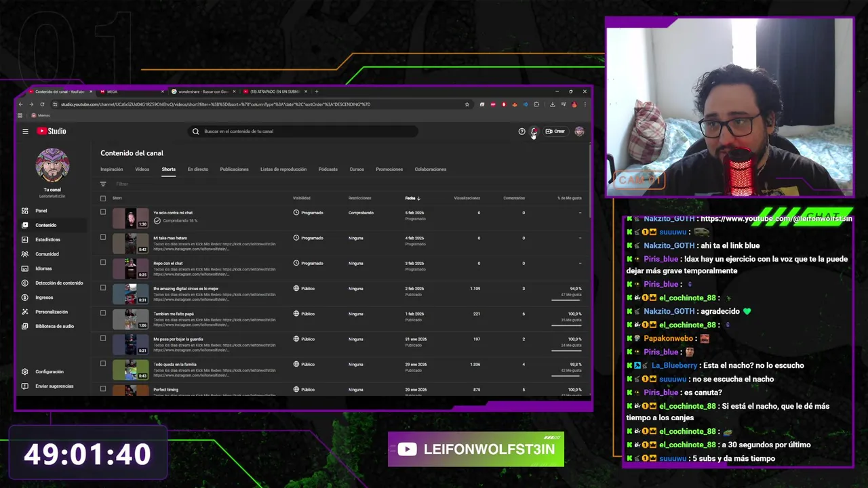Open Detección de contenido in sidebar
This screenshot has height=488, width=868.
[x=59, y=283]
